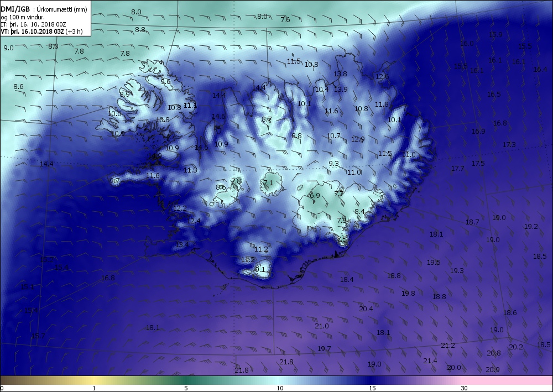
Task: Click the 17.7 value on the map
Action: [458, 169]
